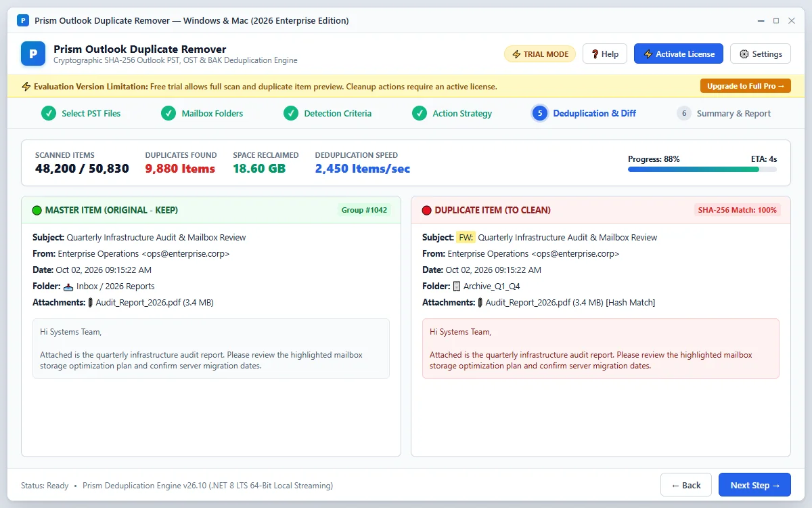Proceed with Next Step button
Screen dimensions: 812x508
pyautogui.click(x=754, y=485)
